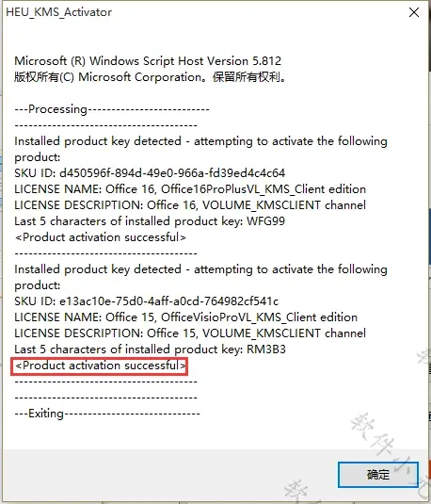Image resolution: width=431 pixels, height=504 pixels.
Task: Click the gray footer bar left of 确定
Action: (170, 475)
